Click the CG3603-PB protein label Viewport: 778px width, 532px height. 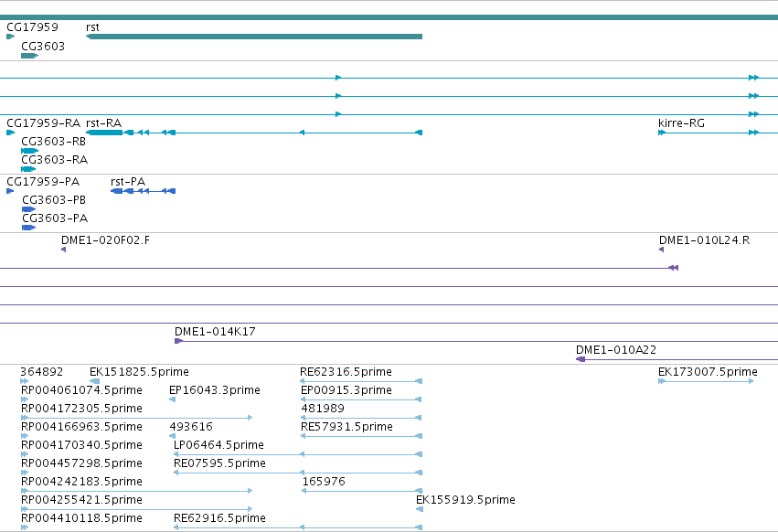(54, 200)
